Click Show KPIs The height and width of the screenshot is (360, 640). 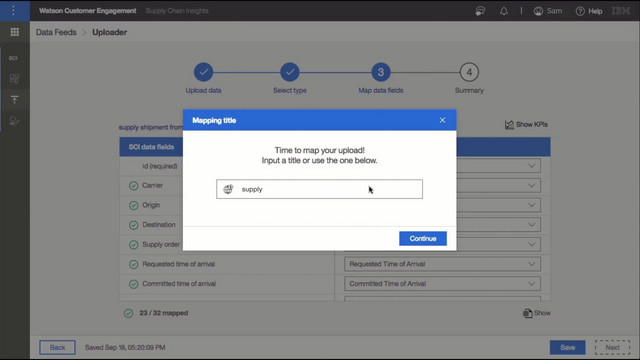526,124
